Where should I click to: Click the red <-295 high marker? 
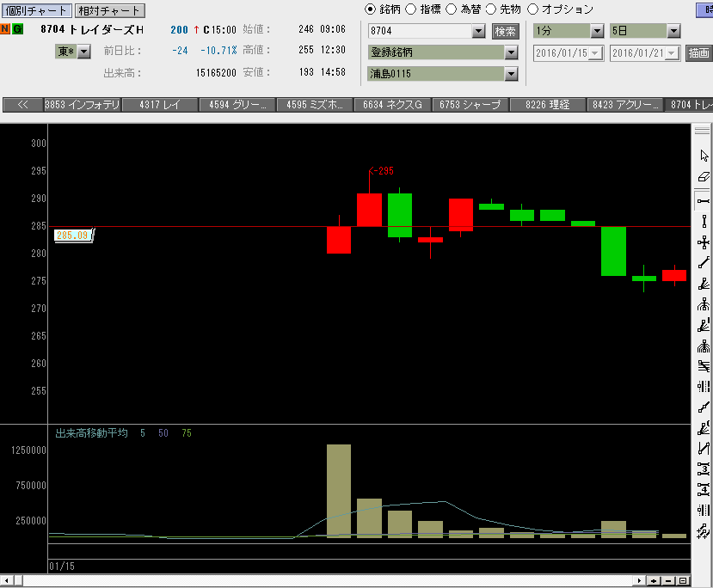382,171
